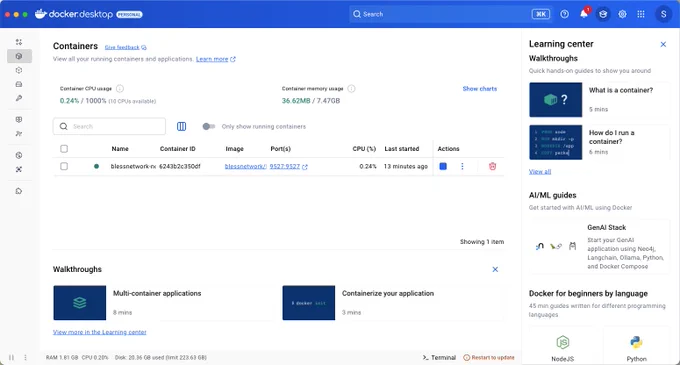Check the checkbox for the blessnetwork container row
The height and width of the screenshot is (365, 680).
[64, 166]
